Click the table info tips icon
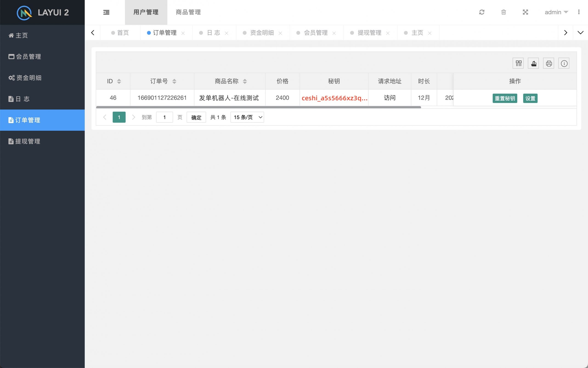 [564, 64]
